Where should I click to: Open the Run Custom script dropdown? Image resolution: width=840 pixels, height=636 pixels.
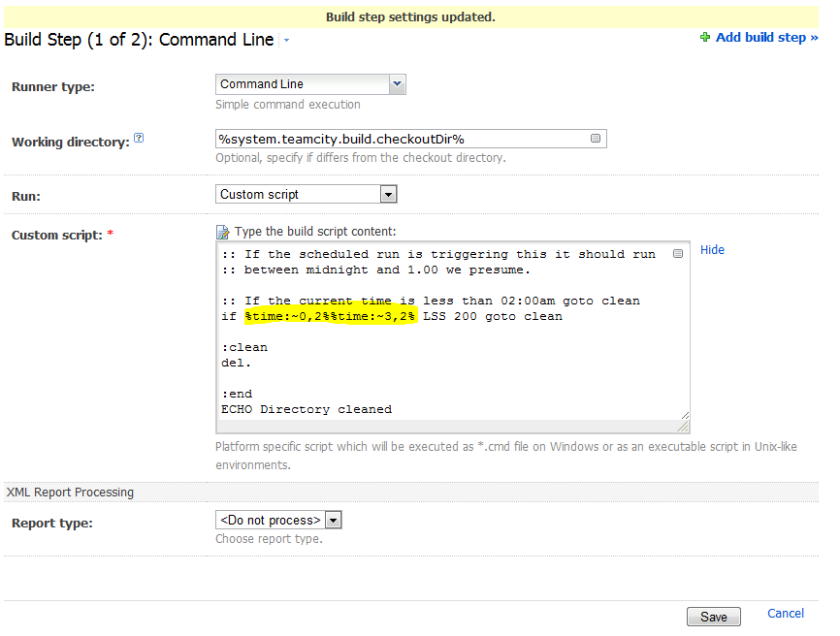click(306, 194)
